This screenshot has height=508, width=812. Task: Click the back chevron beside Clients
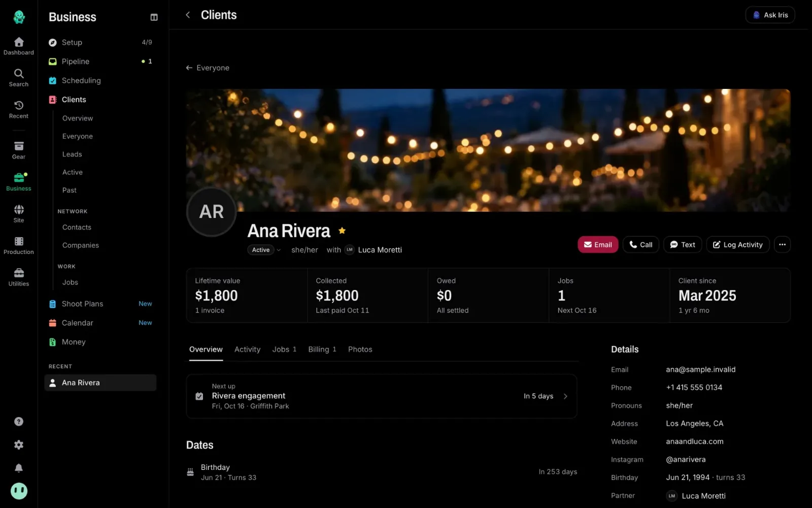click(x=188, y=15)
